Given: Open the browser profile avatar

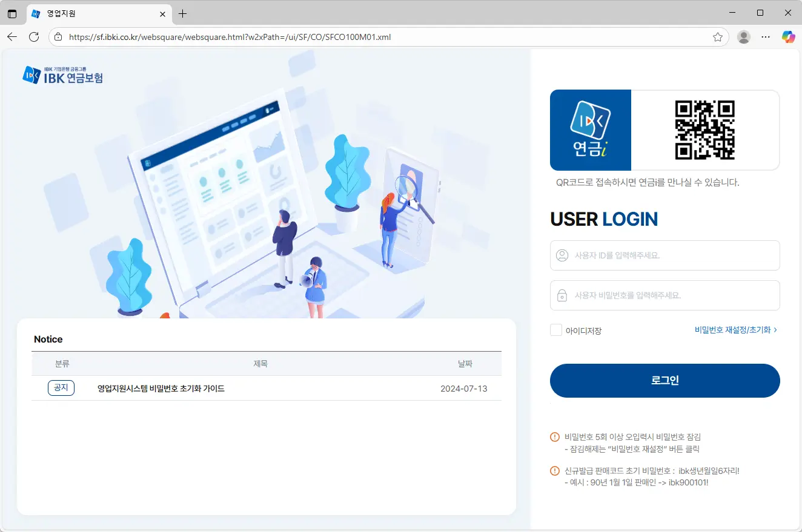Looking at the screenshot, I should [743, 37].
